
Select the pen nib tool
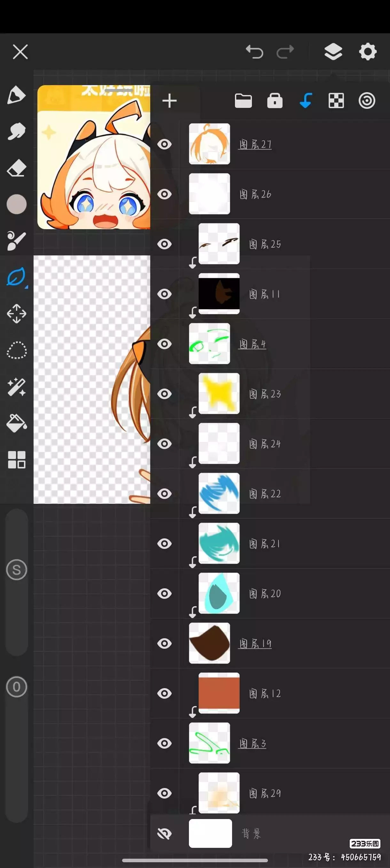coord(16,95)
